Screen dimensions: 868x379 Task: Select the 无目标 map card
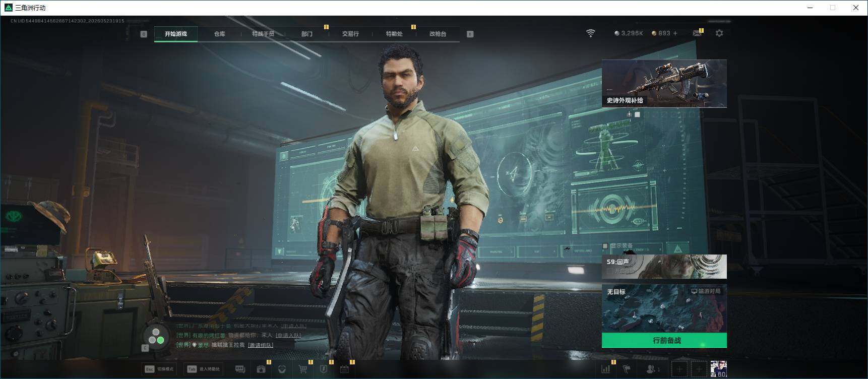click(x=664, y=308)
